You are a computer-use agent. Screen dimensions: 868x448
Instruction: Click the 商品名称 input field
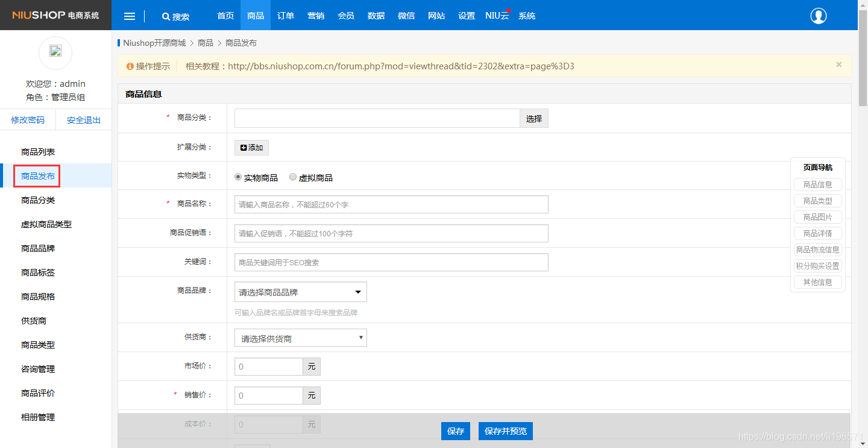click(x=391, y=204)
